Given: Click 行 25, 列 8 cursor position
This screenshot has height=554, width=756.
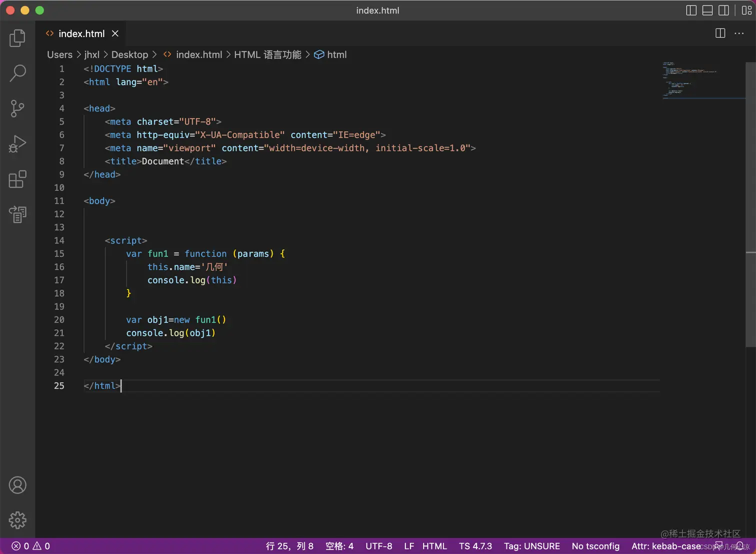Looking at the screenshot, I should [289, 546].
